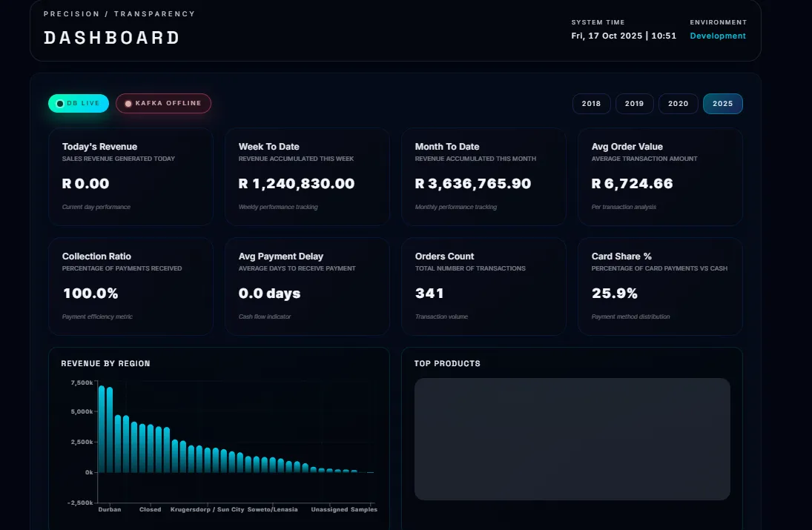Click the red dot in KAFKA OFFLINE

coord(128,104)
